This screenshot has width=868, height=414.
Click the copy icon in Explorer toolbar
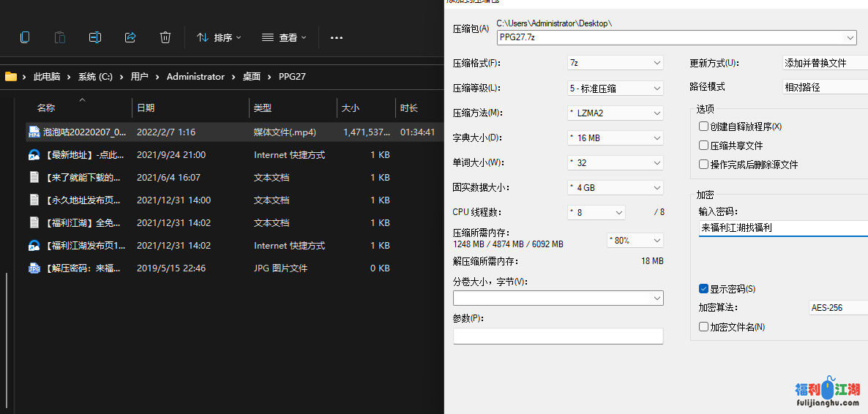point(25,37)
